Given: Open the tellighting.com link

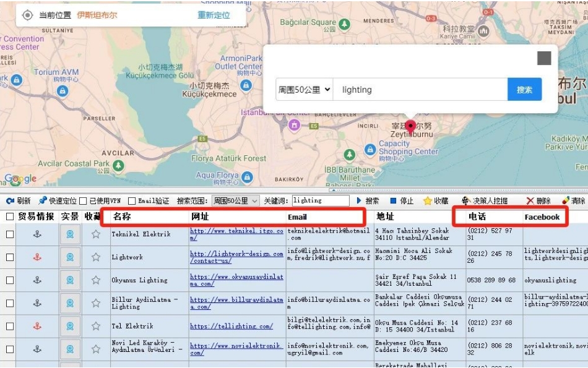Looking at the screenshot, I should (231, 326).
